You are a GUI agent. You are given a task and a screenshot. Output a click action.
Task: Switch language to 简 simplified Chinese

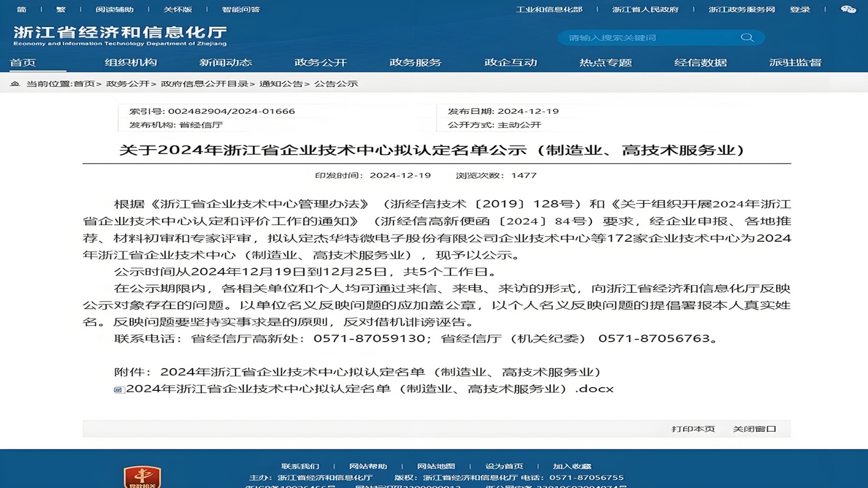tap(21, 9)
